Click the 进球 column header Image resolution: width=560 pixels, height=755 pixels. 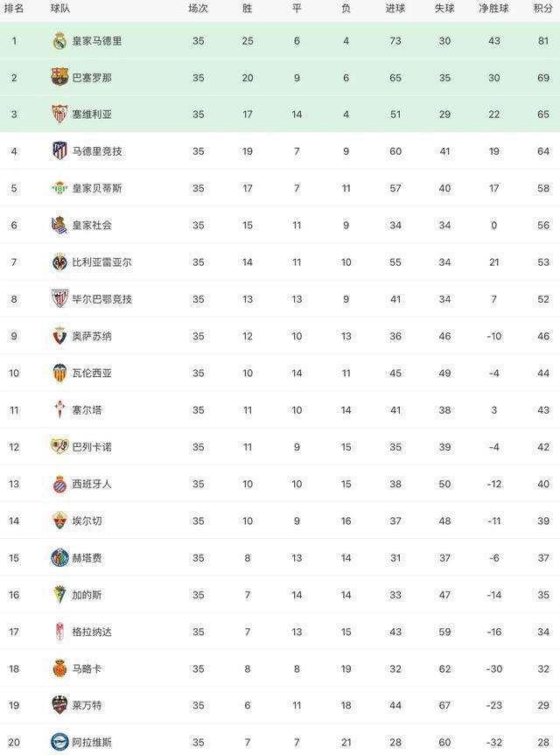pyautogui.click(x=395, y=9)
